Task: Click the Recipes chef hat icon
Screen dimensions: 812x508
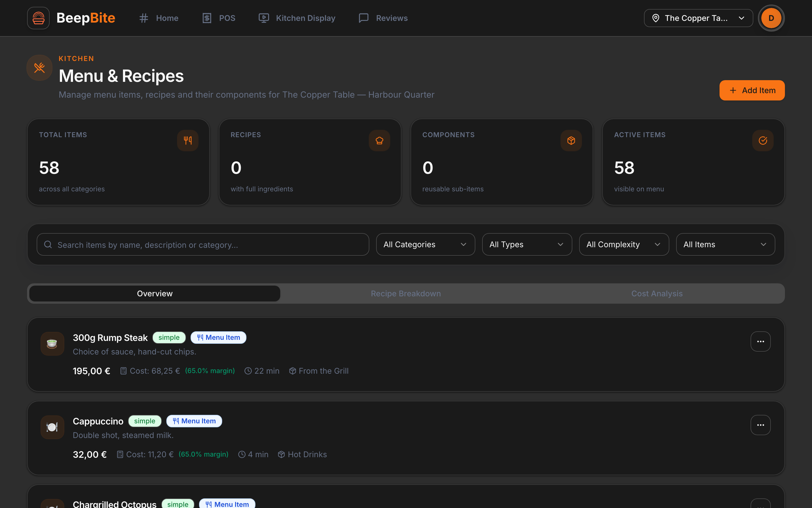Action: 379,141
